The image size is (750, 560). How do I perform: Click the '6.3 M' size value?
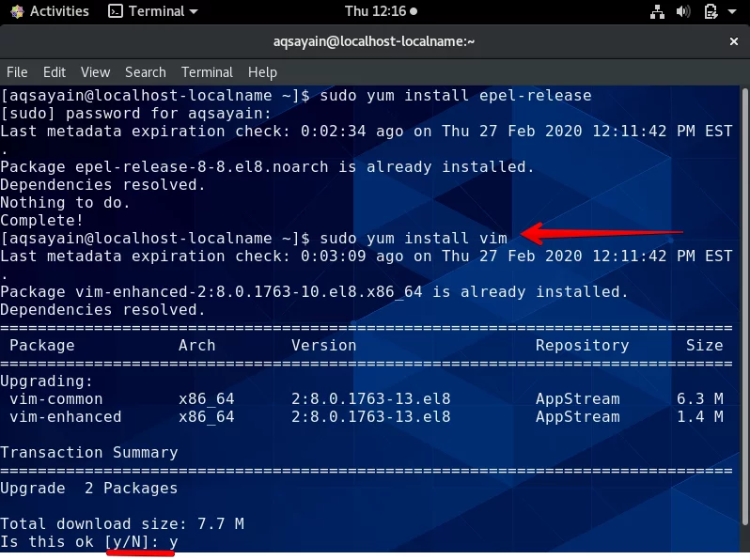coord(700,398)
